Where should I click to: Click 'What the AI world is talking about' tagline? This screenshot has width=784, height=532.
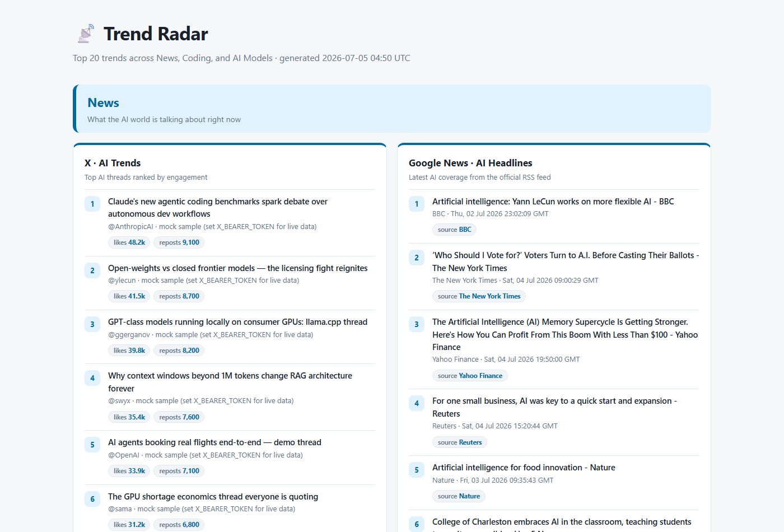(164, 120)
